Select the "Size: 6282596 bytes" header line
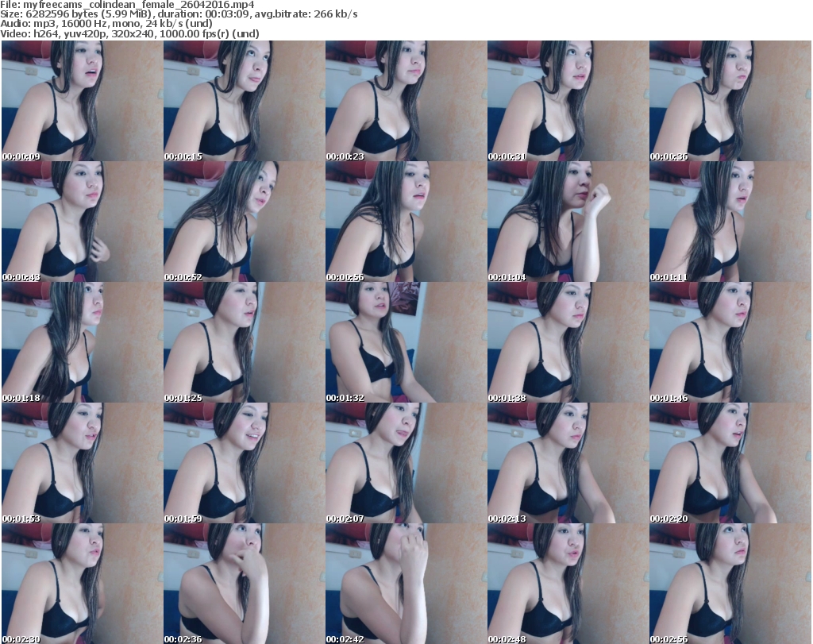Screen dimensions: 813x644 click(x=179, y=14)
